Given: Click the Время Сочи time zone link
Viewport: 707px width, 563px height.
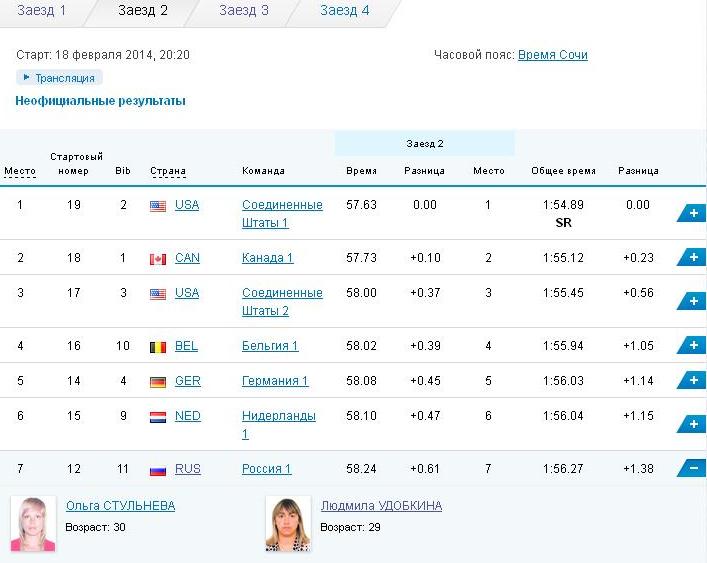Looking at the screenshot, I should [x=552, y=55].
